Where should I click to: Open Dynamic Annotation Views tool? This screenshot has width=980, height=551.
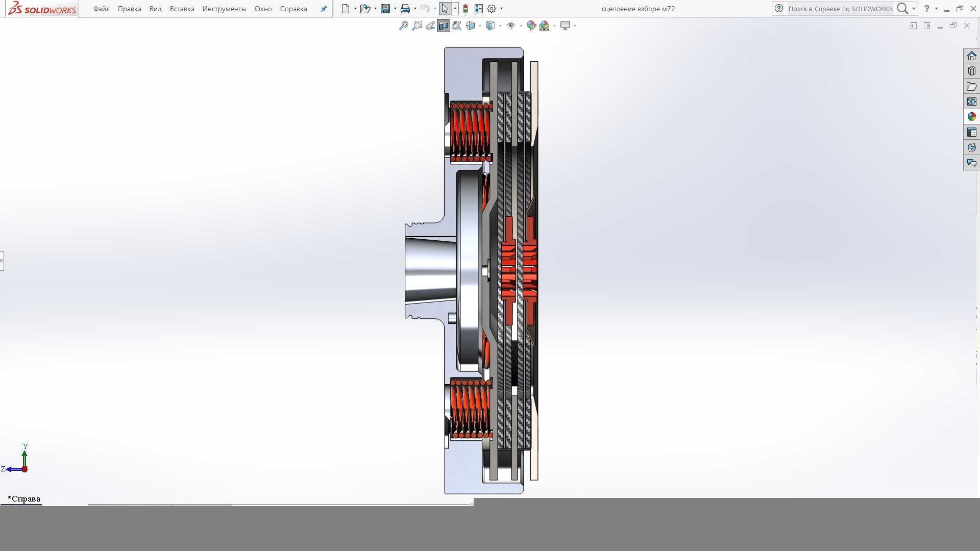457,26
